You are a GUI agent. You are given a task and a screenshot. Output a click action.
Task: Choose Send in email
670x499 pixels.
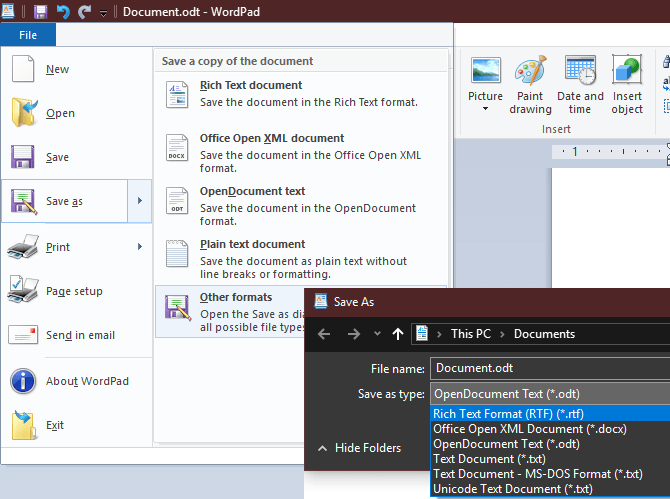(76, 335)
